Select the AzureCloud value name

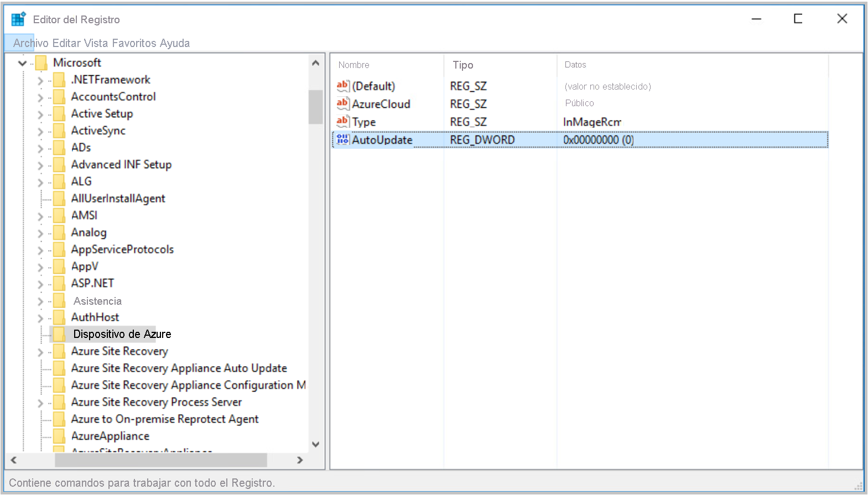coord(381,104)
